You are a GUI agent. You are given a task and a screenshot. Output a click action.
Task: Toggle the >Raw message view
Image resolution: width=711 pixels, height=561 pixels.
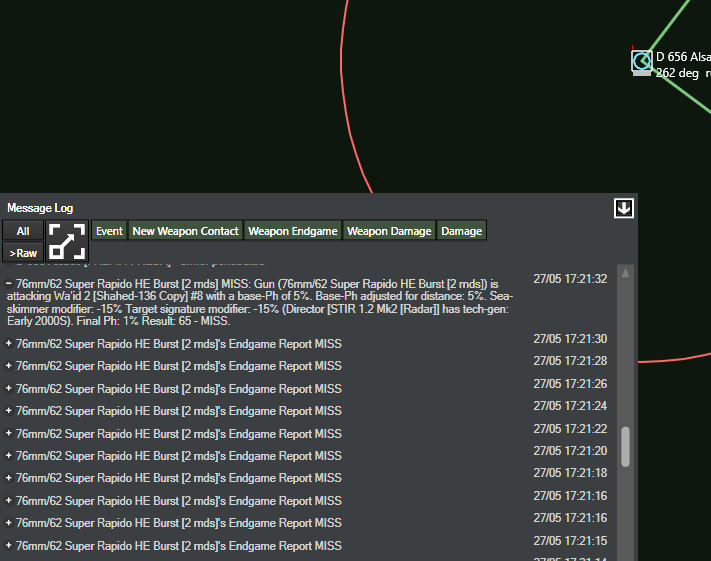[x=23, y=253]
